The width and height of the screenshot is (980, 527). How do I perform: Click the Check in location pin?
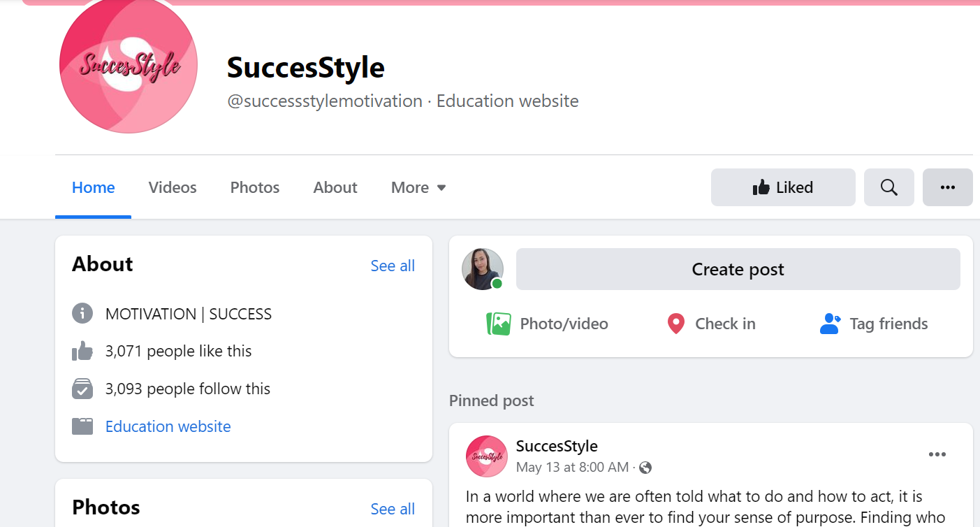tap(675, 324)
